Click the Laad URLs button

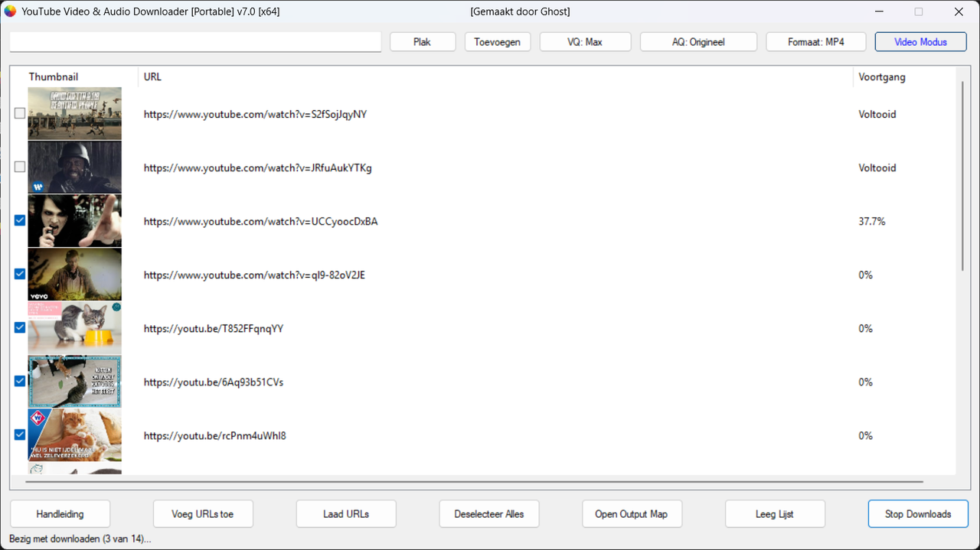[x=346, y=514]
